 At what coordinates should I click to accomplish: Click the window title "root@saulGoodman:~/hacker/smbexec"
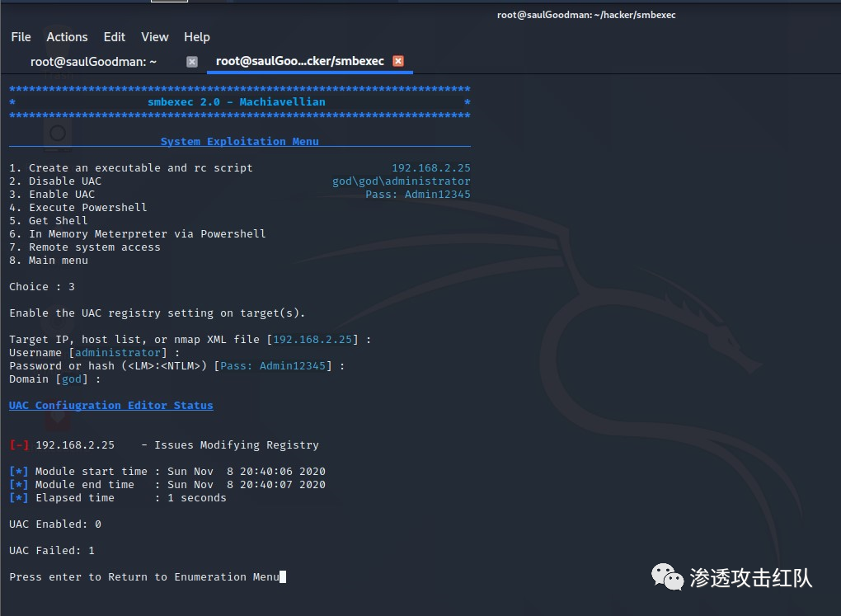pyautogui.click(x=586, y=15)
